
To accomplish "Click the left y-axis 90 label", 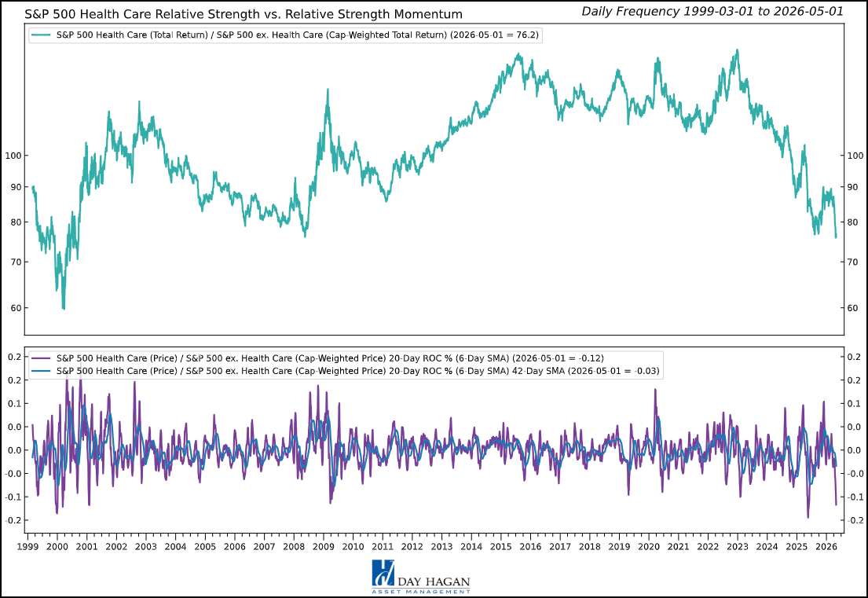I will (x=16, y=187).
